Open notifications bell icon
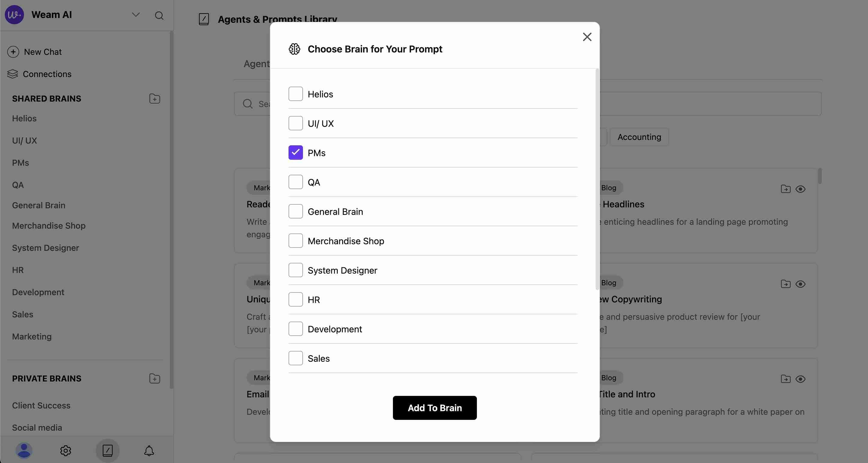 tap(149, 450)
